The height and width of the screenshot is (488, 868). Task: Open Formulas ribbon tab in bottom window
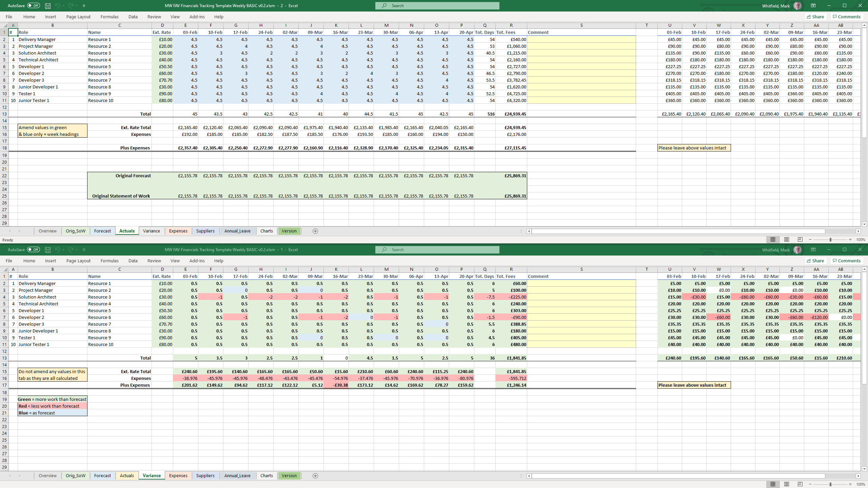110,261
